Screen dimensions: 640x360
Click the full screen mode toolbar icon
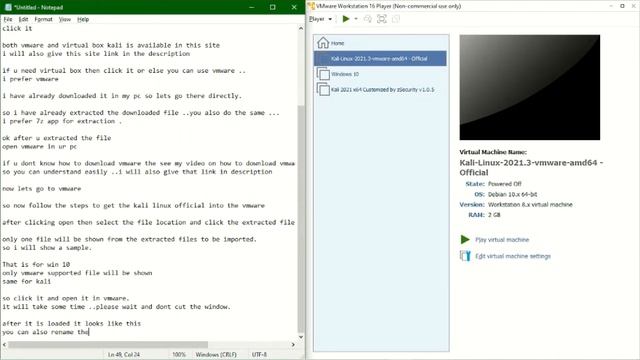(x=382, y=19)
